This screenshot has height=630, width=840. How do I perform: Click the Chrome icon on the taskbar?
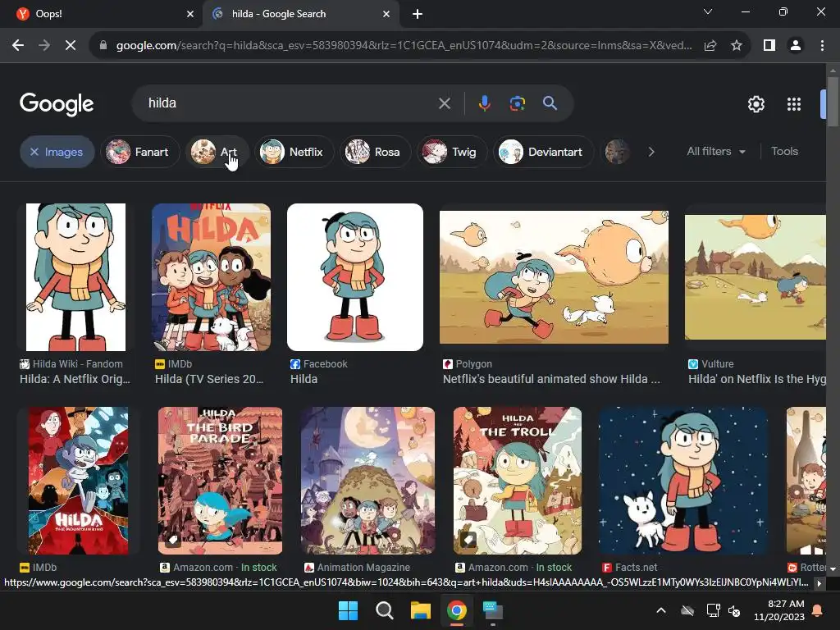[456, 610]
